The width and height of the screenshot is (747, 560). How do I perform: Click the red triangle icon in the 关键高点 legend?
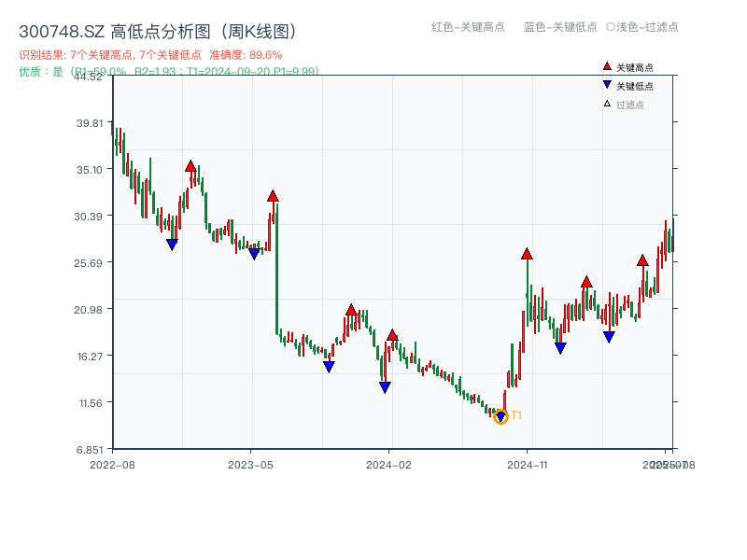pyautogui.click(x=607, y=66)
